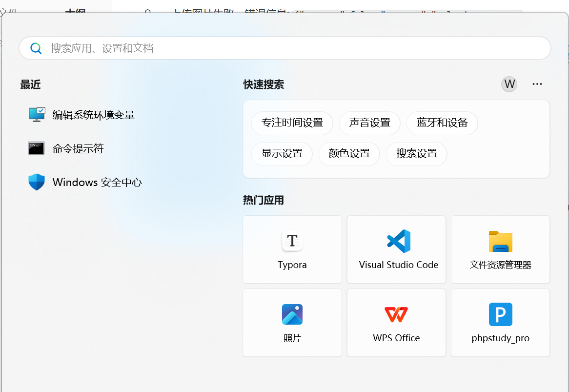Click the Visual Studio Code label

pos(398,265)
